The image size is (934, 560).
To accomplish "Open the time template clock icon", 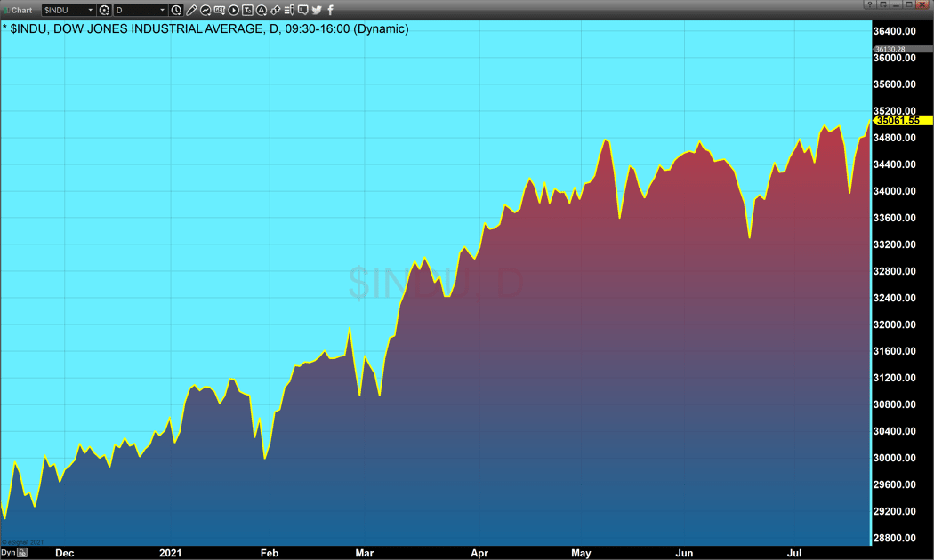I will pos(176,10).
